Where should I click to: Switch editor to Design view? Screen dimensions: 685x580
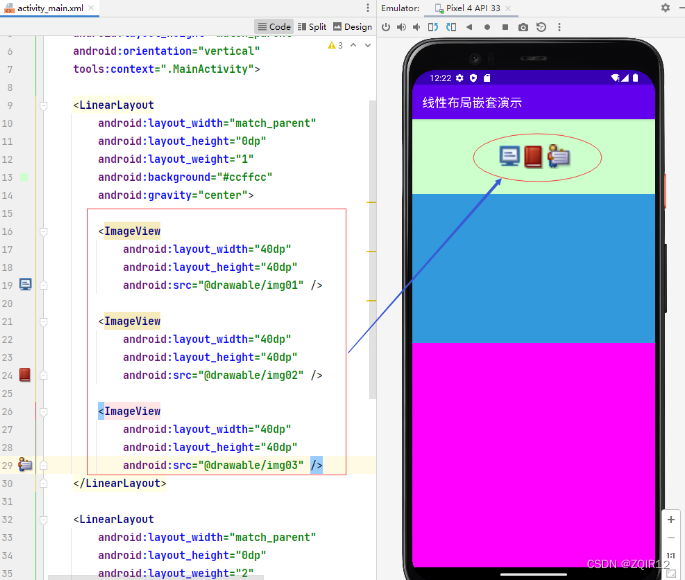point(353,27)
